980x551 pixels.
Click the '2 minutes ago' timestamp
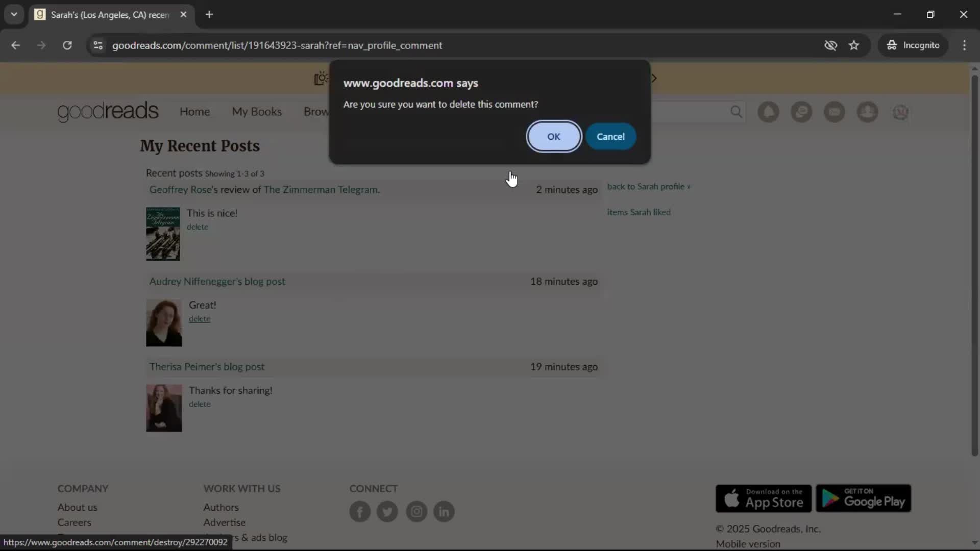tap(567, 189)
